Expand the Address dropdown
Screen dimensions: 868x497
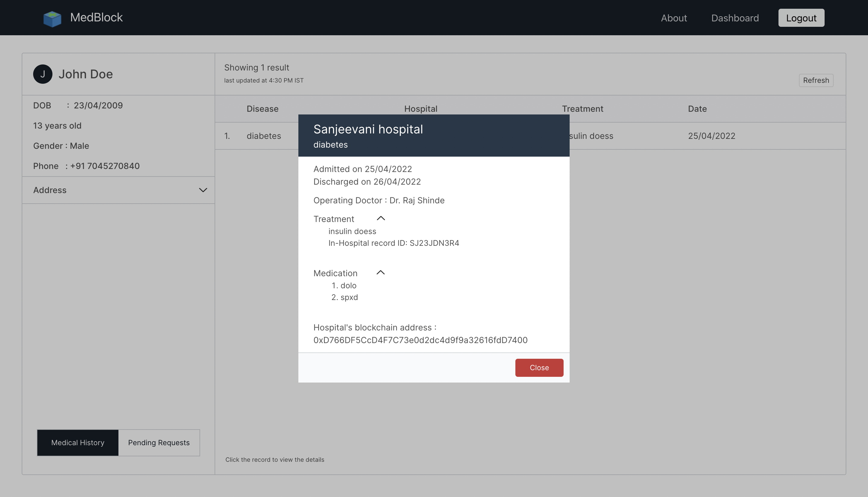click(x=203, y=190)
